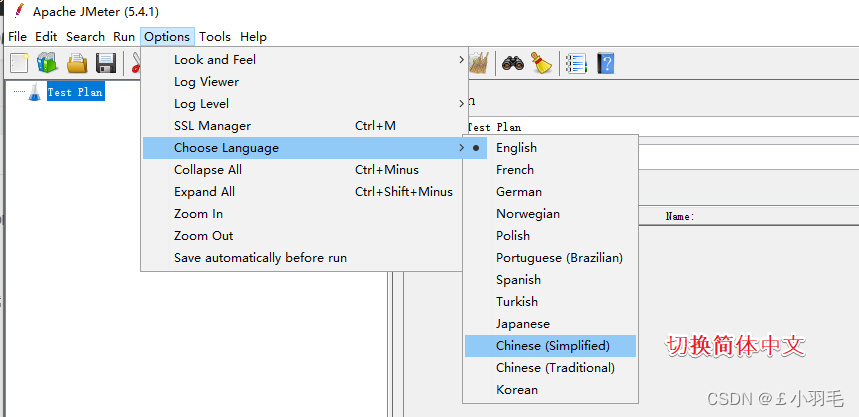
Task: Click the Test Plan flask icon
Action: point(35,92)
